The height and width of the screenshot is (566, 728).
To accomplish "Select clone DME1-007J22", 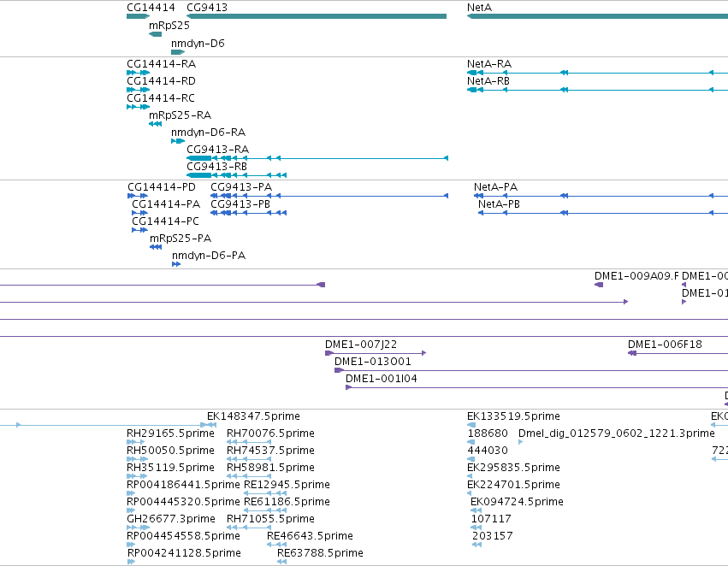I will coord(361,345).
